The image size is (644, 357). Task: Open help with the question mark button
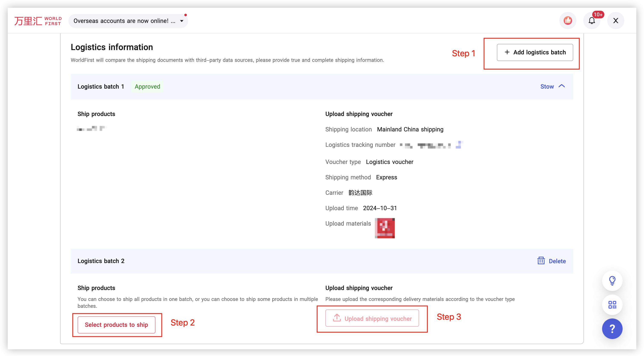(x=612, y=329)
